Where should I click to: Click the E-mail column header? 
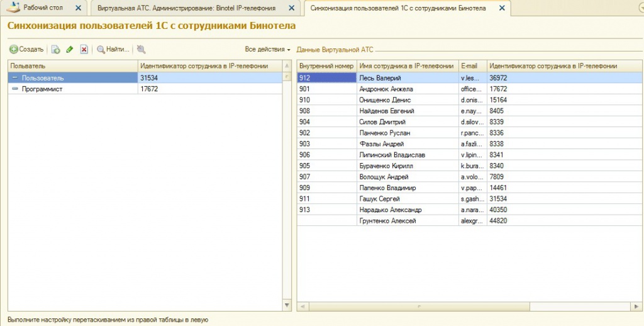(x=473, y=66)
